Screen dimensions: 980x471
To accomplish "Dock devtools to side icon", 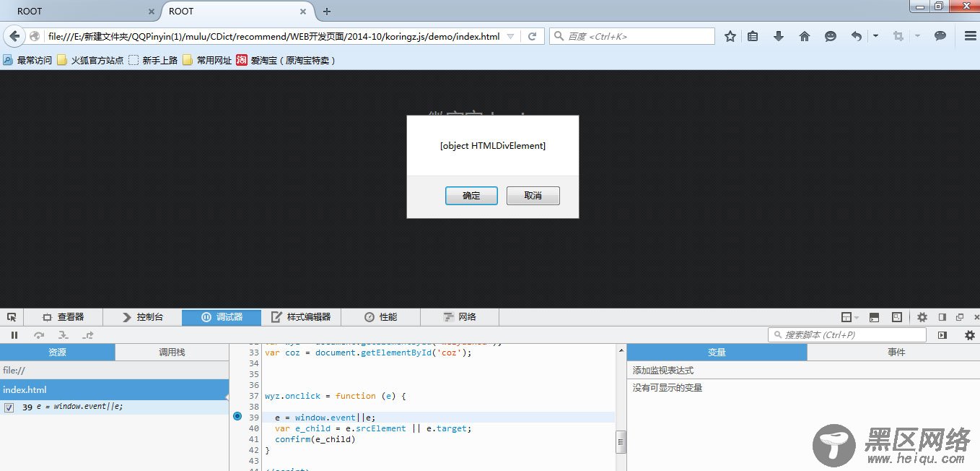I will pyautogui.click(x=942, y=317).
